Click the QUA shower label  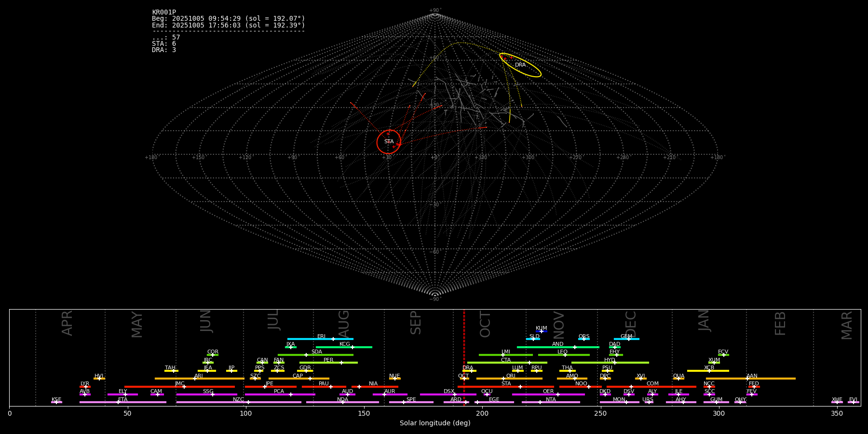click(x=678, y=376)
